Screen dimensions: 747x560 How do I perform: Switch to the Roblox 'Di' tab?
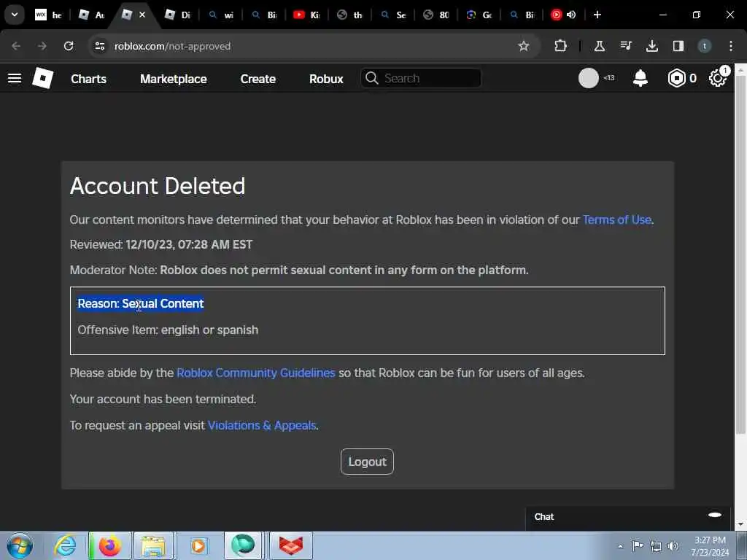(178, 15)
